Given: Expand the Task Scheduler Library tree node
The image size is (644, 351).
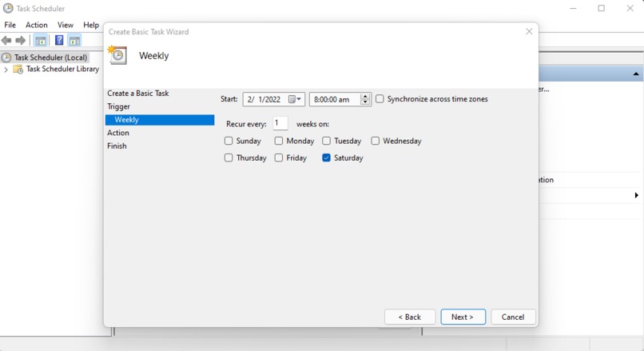Looking at the screenshot, I should (x=6, y=70).
